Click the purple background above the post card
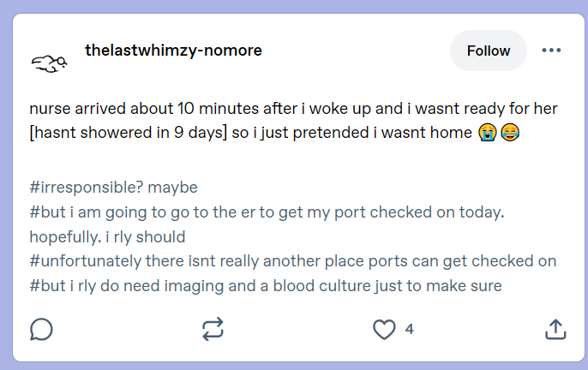Image resolution: width=588 pixels, height=370 pixels. (x=294, y=6)
